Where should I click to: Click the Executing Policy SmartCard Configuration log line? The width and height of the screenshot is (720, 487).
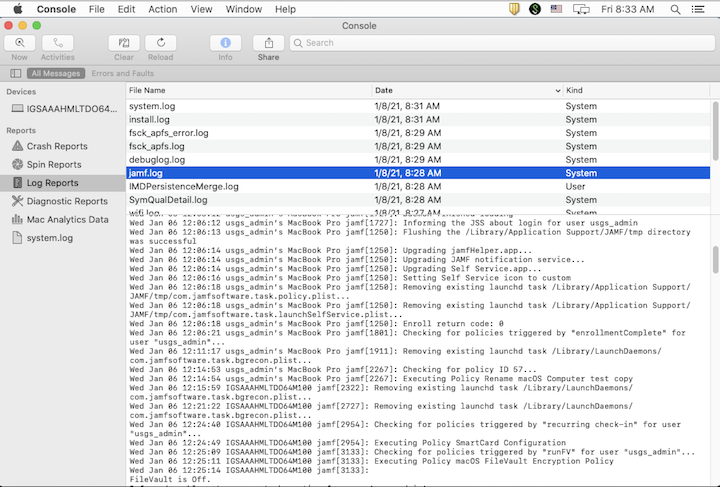tap(348, 443)
